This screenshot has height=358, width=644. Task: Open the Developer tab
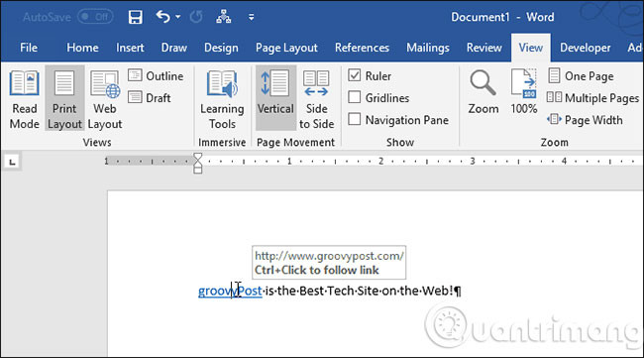(x=585, y=48)
